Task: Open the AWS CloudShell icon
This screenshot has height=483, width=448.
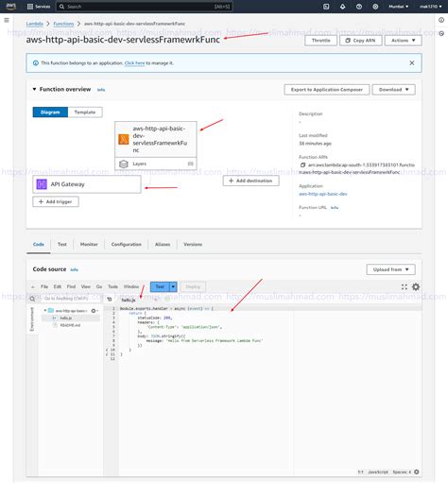Action: tap(326, 7)
